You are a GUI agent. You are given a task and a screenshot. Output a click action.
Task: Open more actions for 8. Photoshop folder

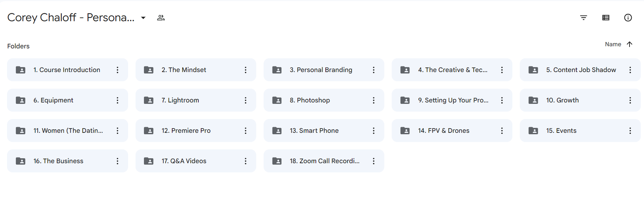click(374, 100)
